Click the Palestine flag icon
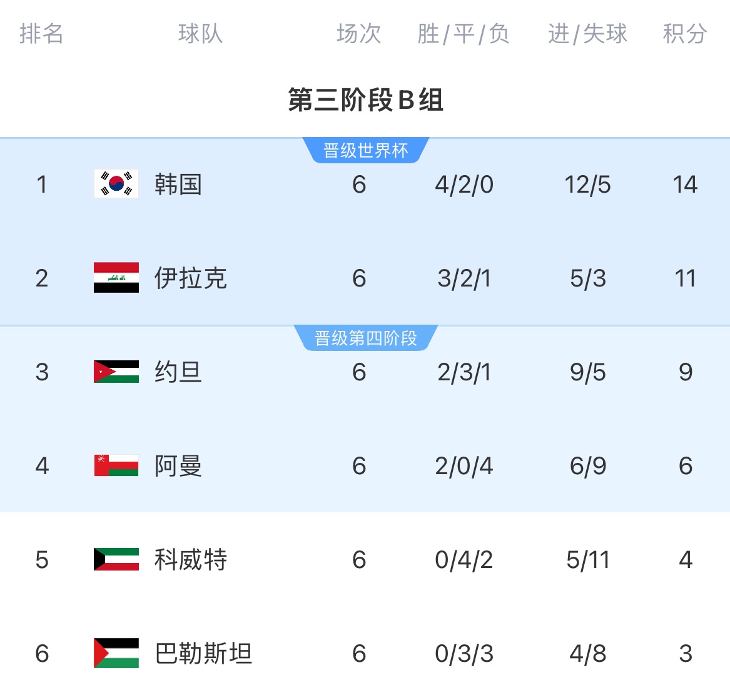 tap(116, 653)
